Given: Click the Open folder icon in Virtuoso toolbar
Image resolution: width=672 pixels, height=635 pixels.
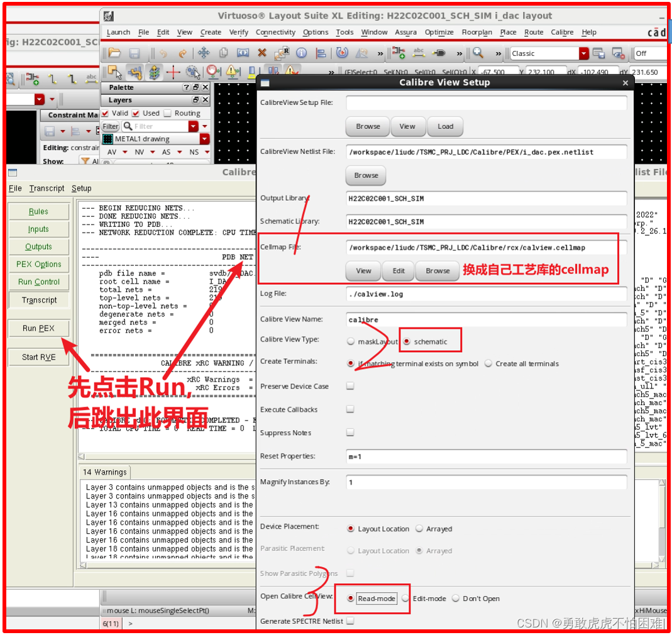Looking at the screenshot, I should 115,53.
